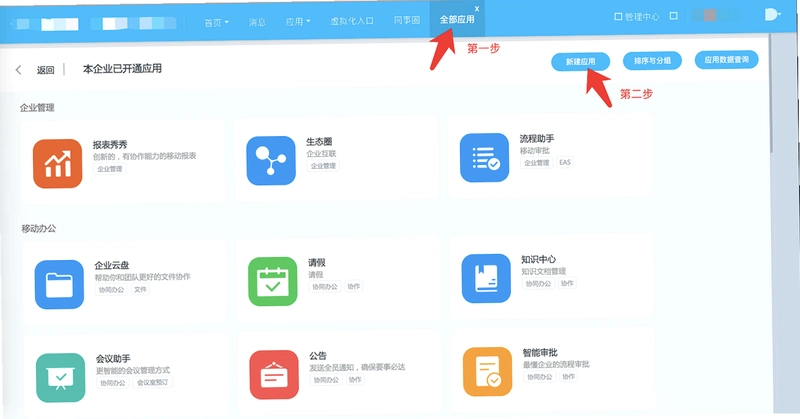Click the 应用数据查询 button
This screenshot has width=800, height=419.
(727, 60)
